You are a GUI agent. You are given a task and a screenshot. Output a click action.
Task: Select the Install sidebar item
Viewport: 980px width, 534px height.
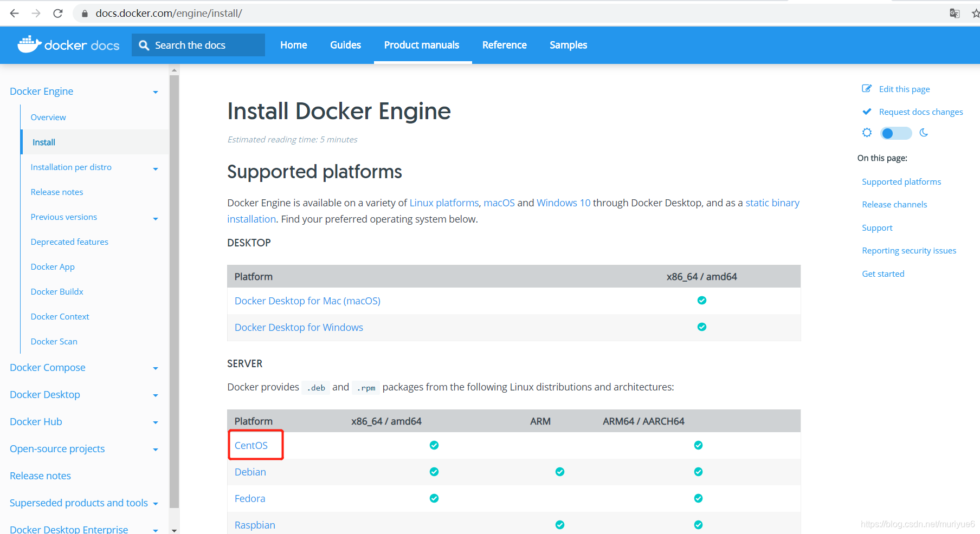[95, 142]
